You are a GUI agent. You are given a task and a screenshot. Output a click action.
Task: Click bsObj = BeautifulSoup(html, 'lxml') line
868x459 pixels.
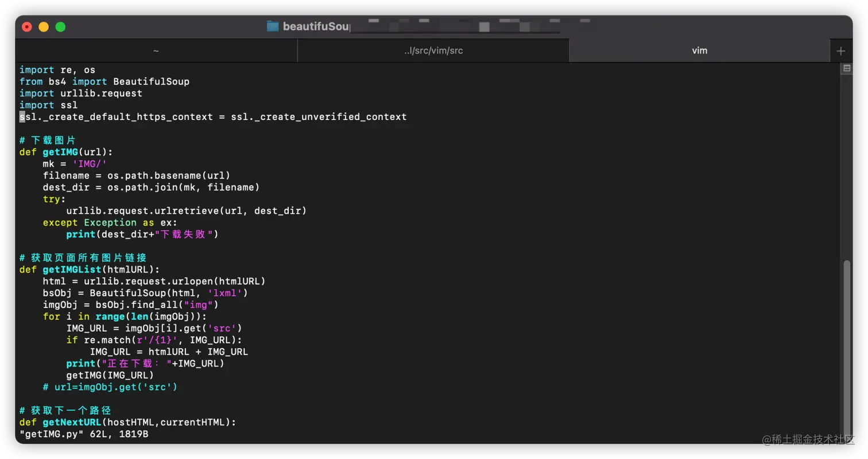pos(146,293)
